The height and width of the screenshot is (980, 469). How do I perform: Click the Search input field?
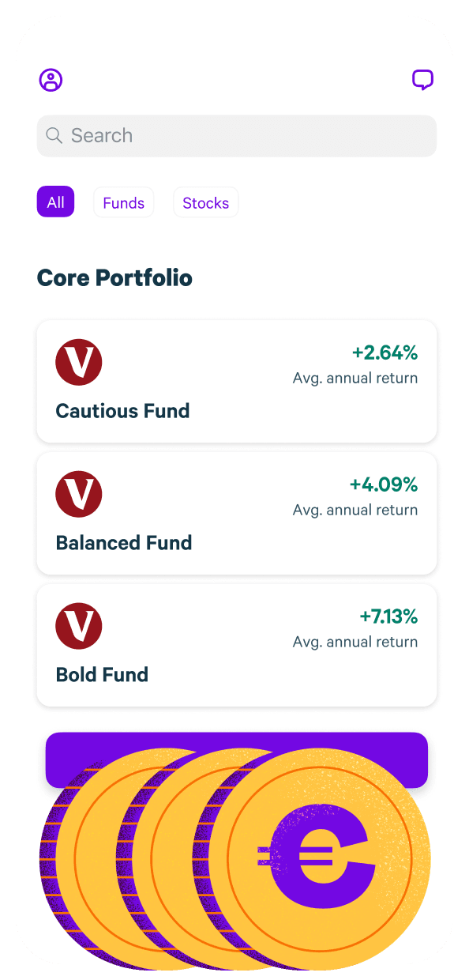tap(237, 136)
